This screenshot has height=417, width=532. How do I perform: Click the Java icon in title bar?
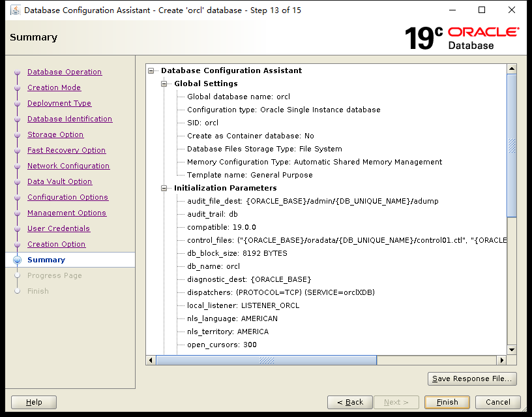click(16, 10)
